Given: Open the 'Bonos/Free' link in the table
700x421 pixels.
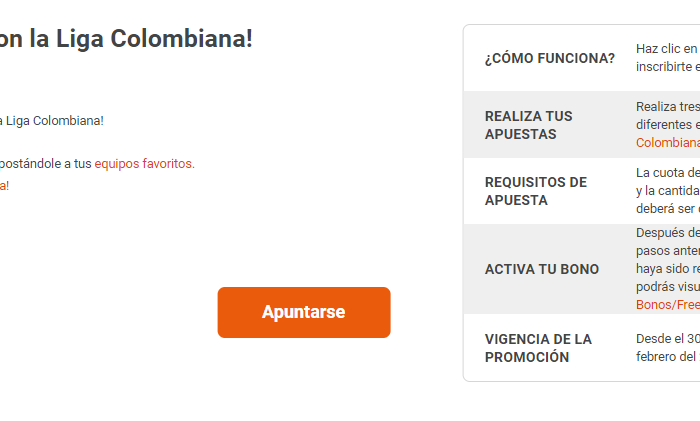Looking at the screenshot, I should tap(667, 305).
